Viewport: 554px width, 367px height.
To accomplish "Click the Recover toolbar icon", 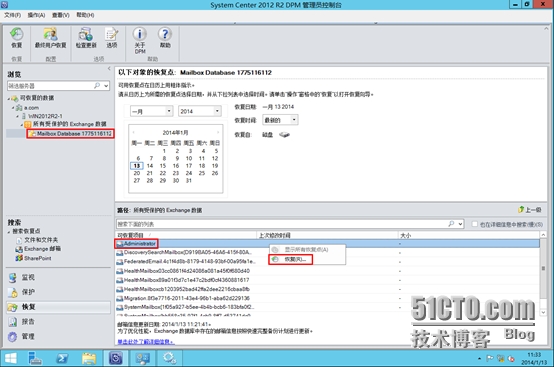I will coord(16,38).
